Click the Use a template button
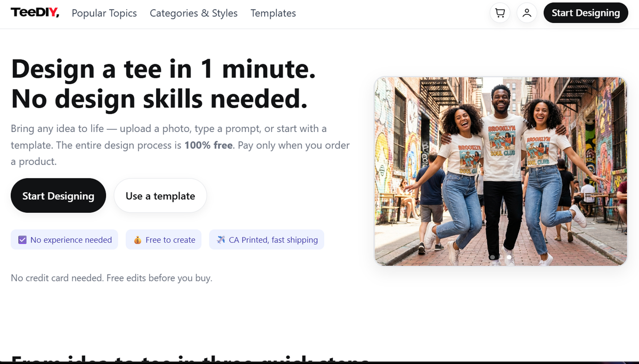Image resolution: width=639 pixels, height=364 pixels. (x=160, y=196)
